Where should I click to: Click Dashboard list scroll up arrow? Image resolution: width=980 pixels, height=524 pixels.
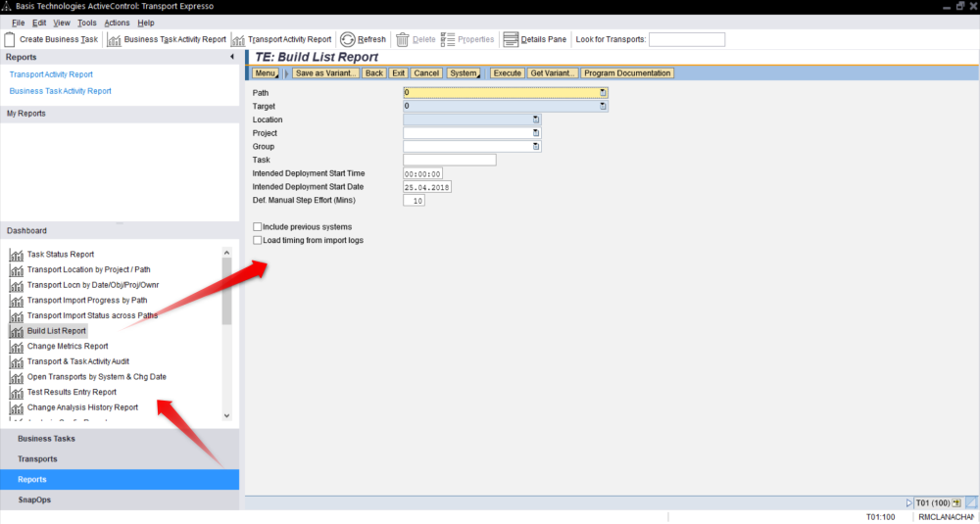pos(227,253)
